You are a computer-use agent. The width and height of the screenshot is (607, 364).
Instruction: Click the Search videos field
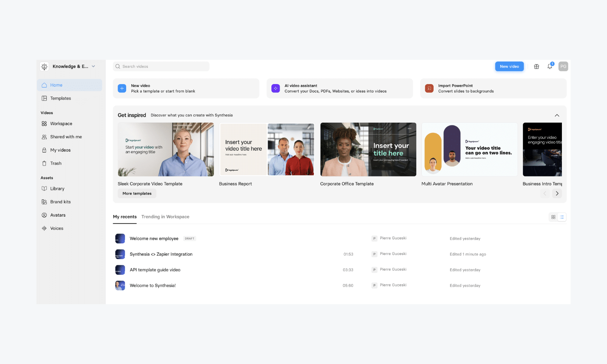click(x=161, y=66)
